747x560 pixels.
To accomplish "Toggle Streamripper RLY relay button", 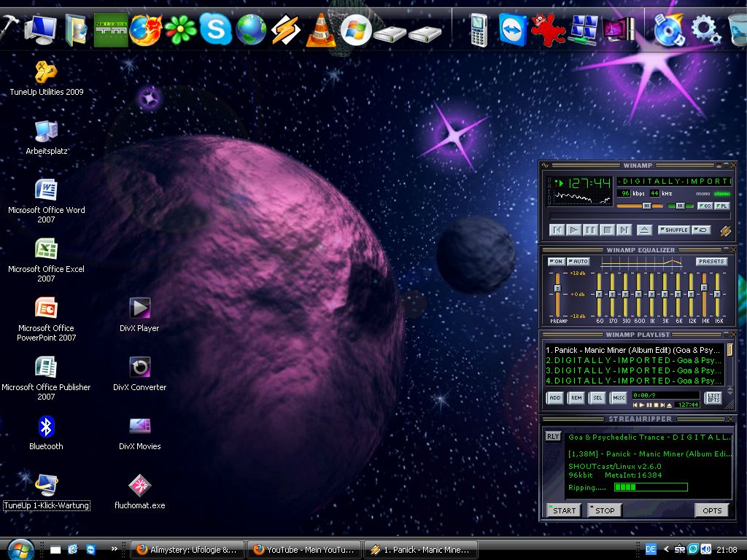I will click(553, 436).
